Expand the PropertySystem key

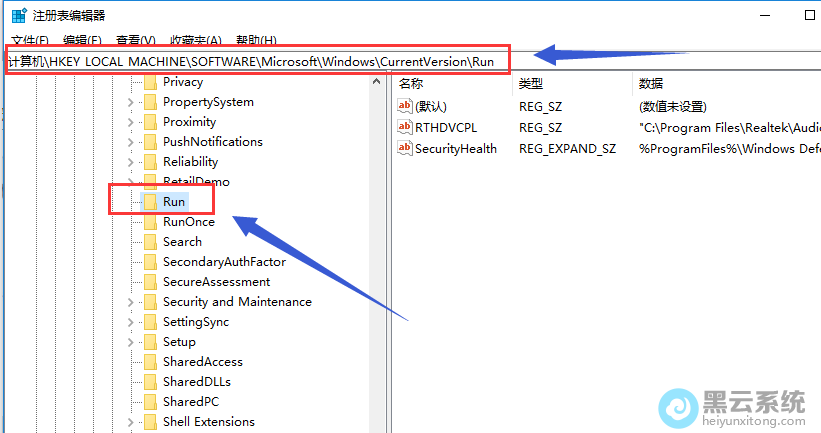click(x=130, y=103)
